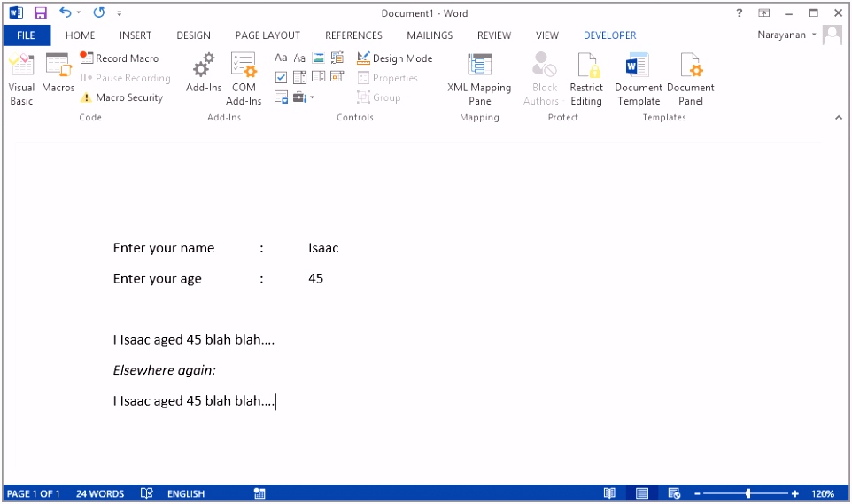Insert a Drop-Down List content control
This screenshot has height=504, width=852.
tap(319, 77)
